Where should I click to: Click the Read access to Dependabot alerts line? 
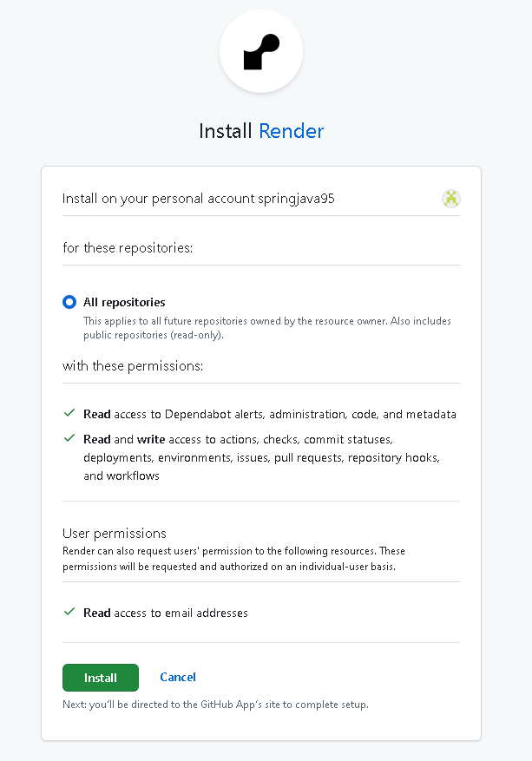tap(270, 414)
